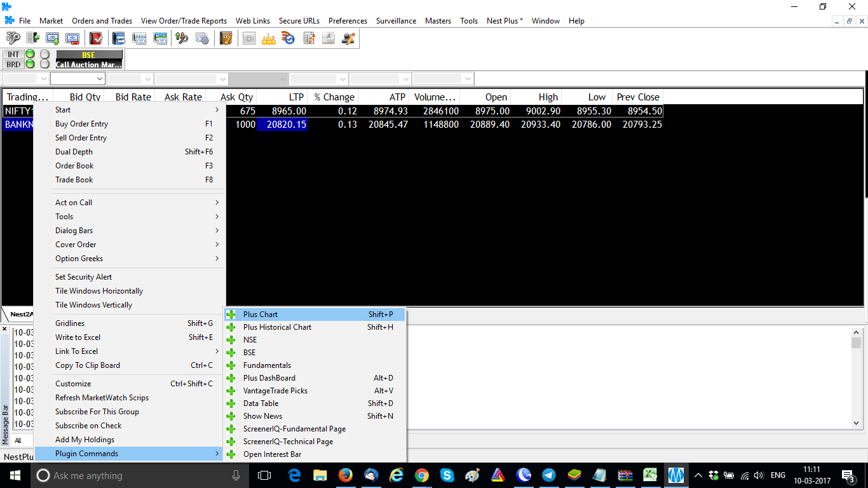This screenshot has height=488, width=868.
Task: Expand the Dialog Bars submenu
Action: (130, 231)
